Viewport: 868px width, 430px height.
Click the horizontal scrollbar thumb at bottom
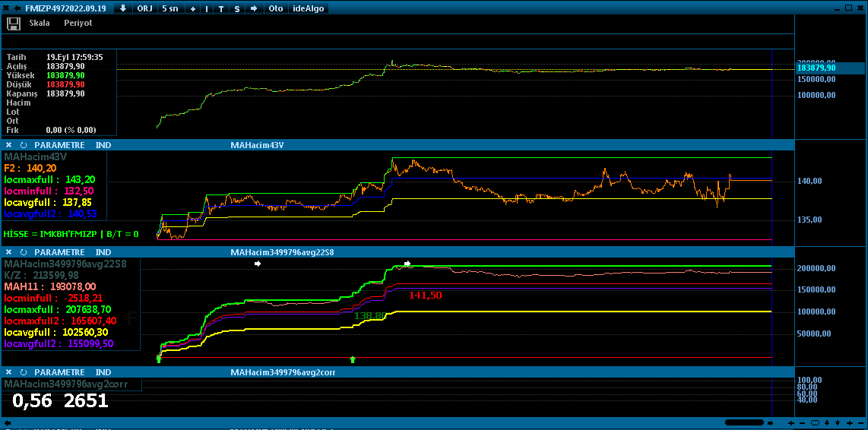(745, 422)
